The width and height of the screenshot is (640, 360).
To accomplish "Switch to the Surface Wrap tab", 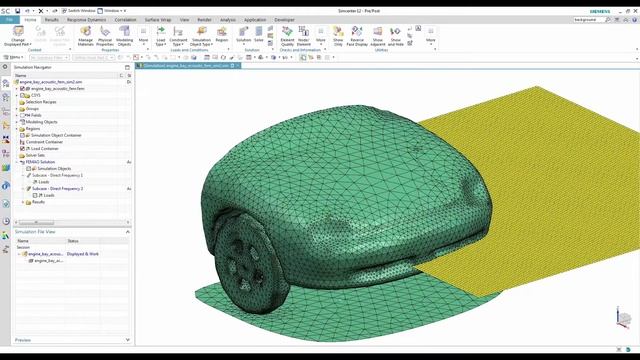I will [158, 20].
